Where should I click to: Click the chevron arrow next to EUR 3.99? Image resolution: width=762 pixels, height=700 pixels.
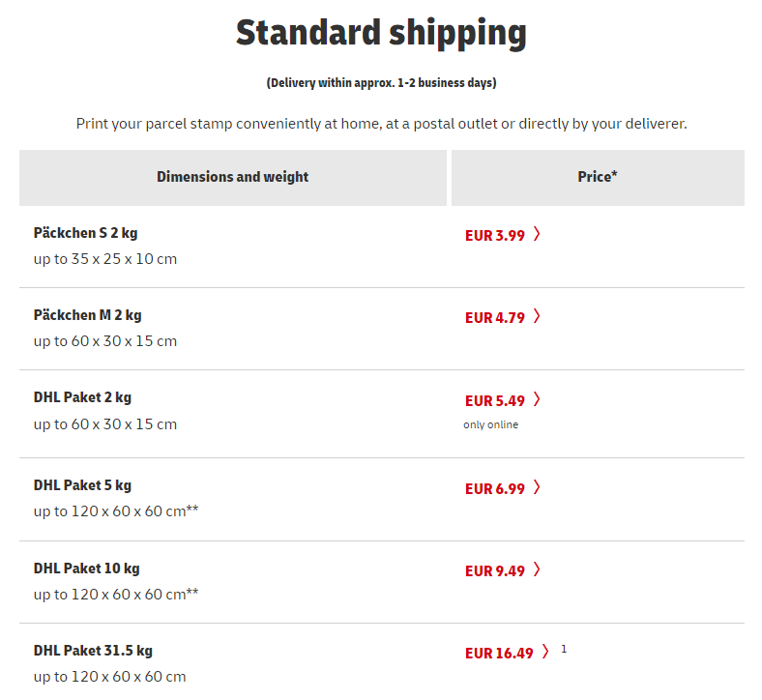click(x=537, y=234)
